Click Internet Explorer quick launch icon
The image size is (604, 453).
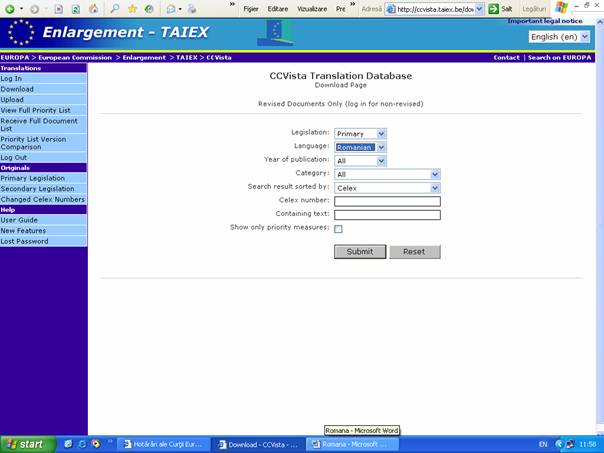82,444
